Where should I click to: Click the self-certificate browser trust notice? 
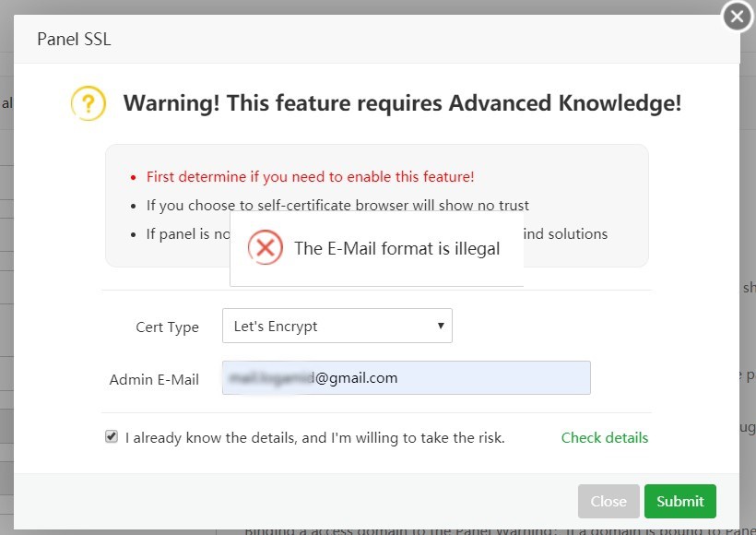337,206
